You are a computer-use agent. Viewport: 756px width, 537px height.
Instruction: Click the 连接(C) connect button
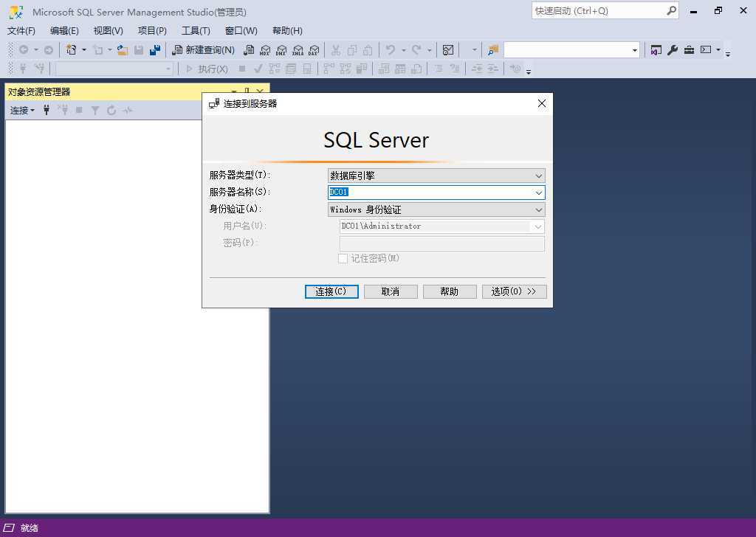click(x=331, y=291)
